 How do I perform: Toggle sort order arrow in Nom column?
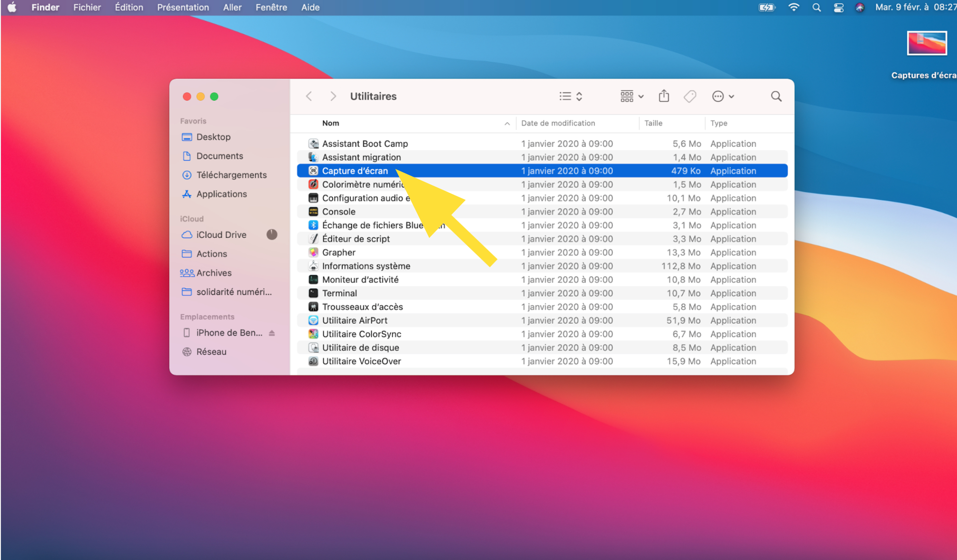507,124
